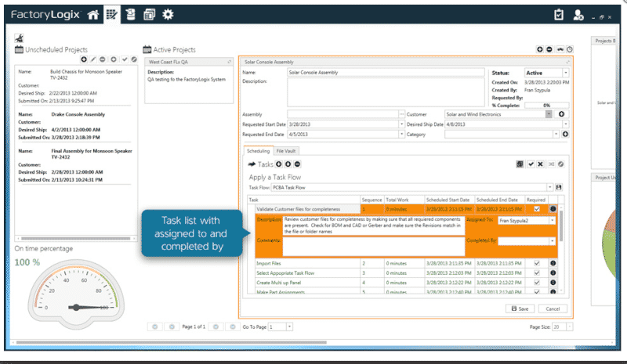Expand the Assigned To dropdown

[x=552, y=222]
